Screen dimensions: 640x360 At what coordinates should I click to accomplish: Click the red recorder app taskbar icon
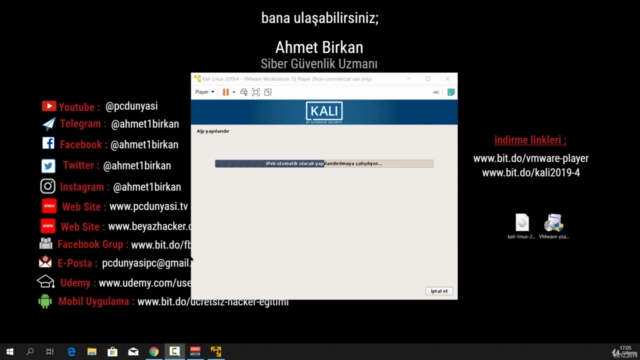tap(195, 351)
